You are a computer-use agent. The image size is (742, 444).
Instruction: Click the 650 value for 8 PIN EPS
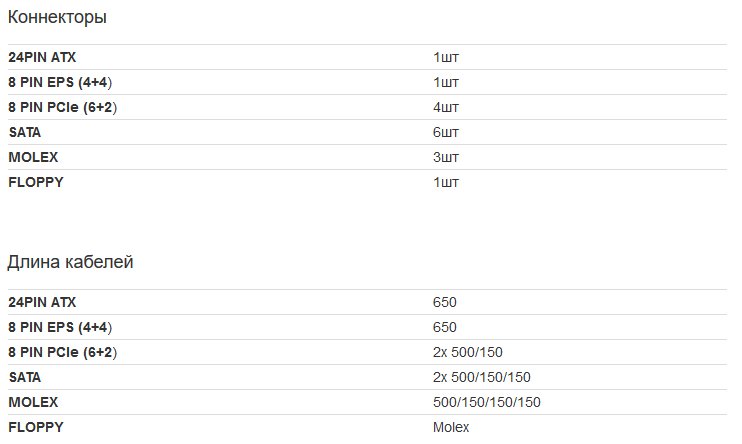click(444, 327)
